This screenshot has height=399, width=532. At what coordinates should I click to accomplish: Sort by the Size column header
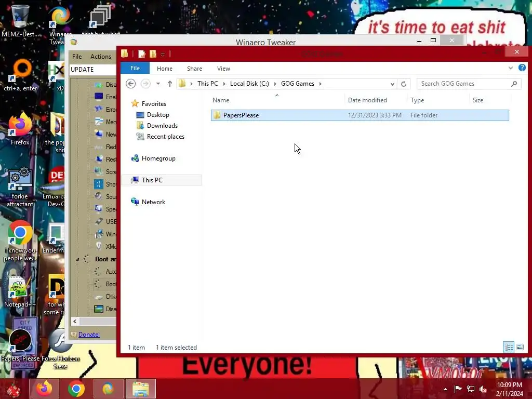(490, 100)
